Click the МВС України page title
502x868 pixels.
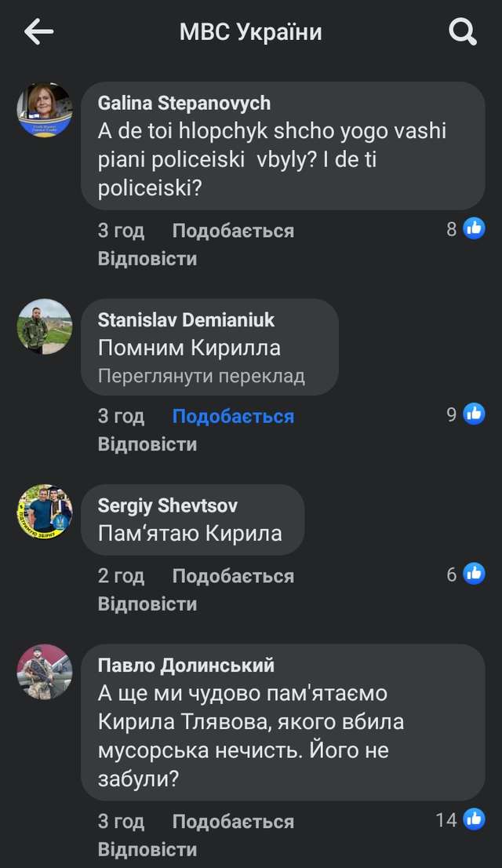[x=250, y=32]
